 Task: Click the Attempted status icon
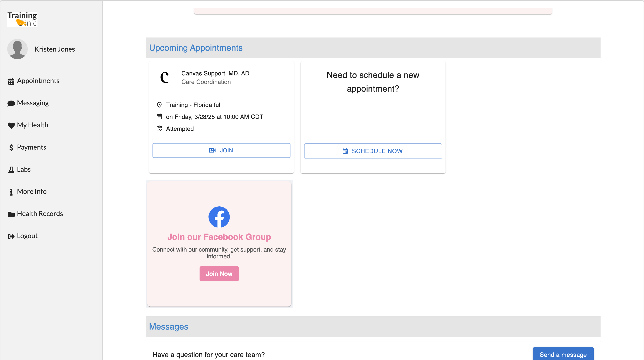click(160, 128)
